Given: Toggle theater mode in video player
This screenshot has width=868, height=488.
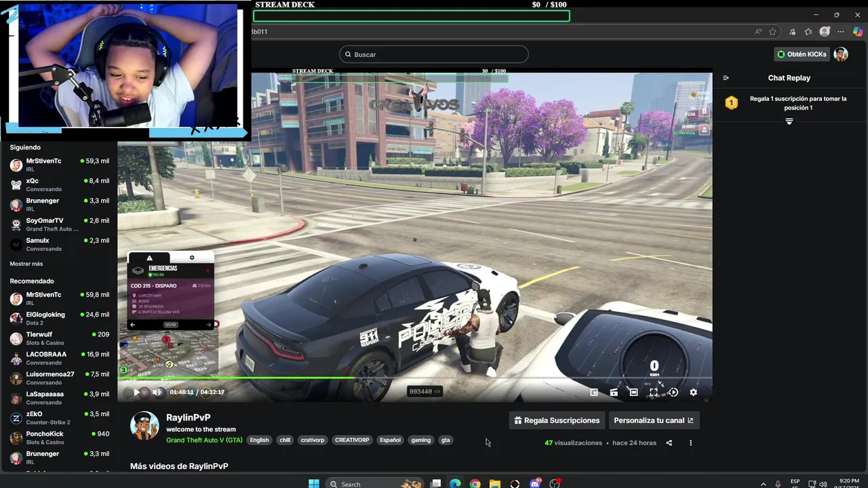Looking at the screenshot, I should point(633,392).
